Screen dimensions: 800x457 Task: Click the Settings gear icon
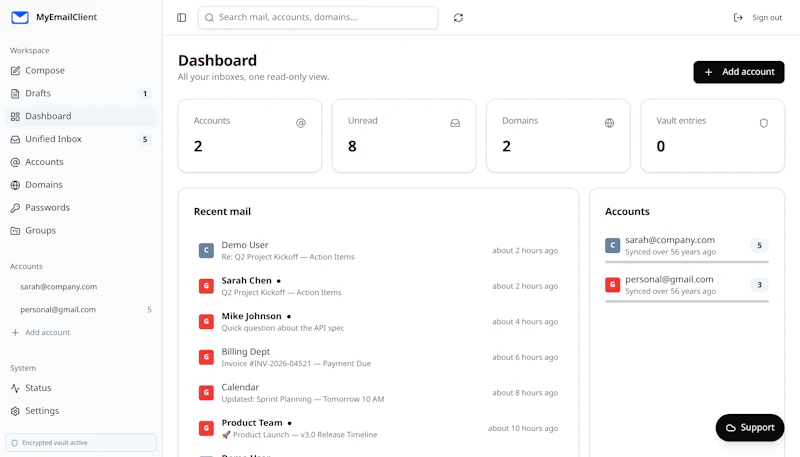15,411
